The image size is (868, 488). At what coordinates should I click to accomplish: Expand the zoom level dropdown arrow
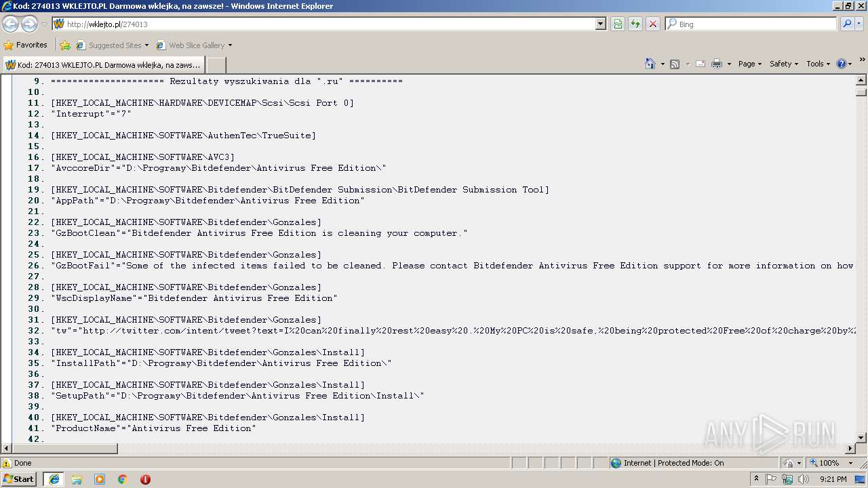coord(851,463)
